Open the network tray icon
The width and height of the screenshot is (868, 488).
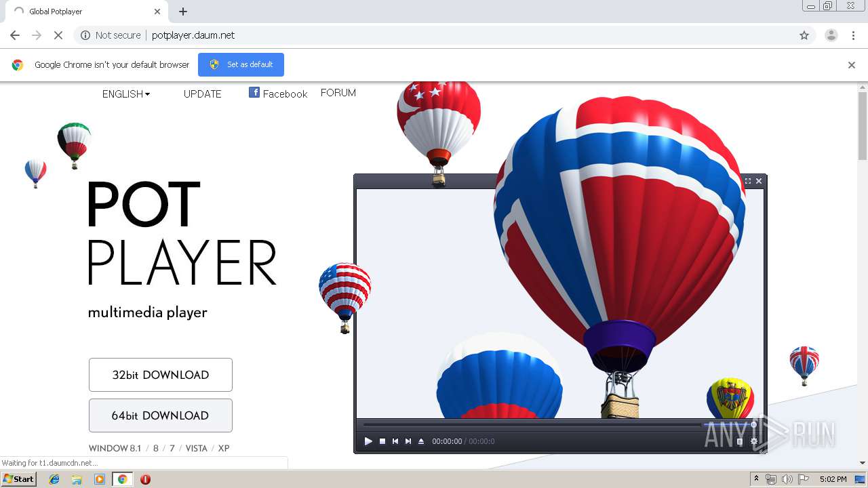770,479
